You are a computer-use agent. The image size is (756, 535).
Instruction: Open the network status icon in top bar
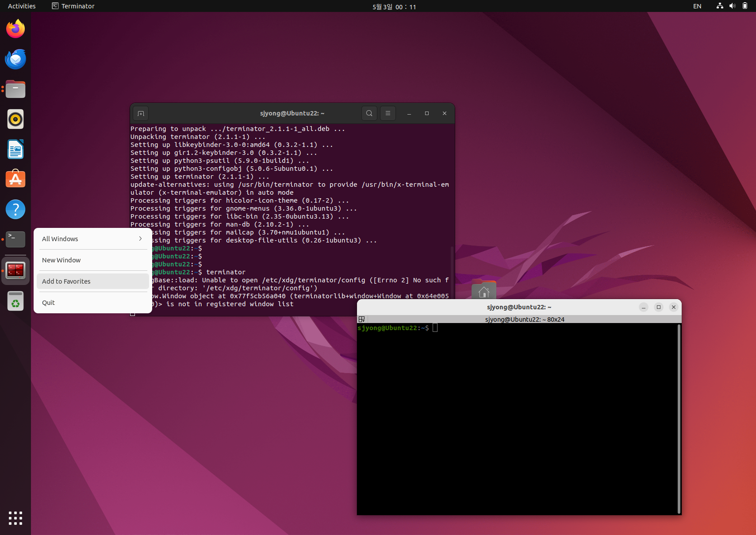coord(720,6)
